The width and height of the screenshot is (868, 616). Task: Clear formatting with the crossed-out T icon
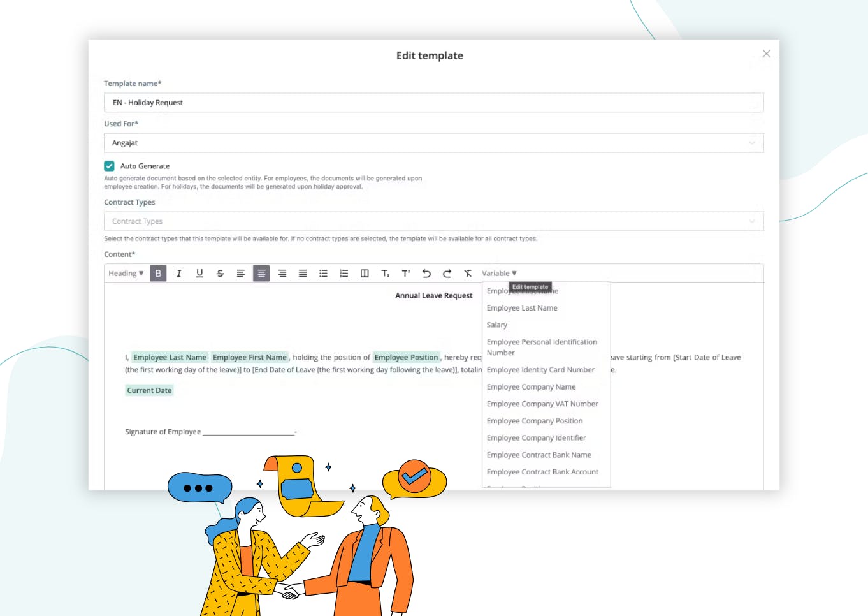coord(468,273)
